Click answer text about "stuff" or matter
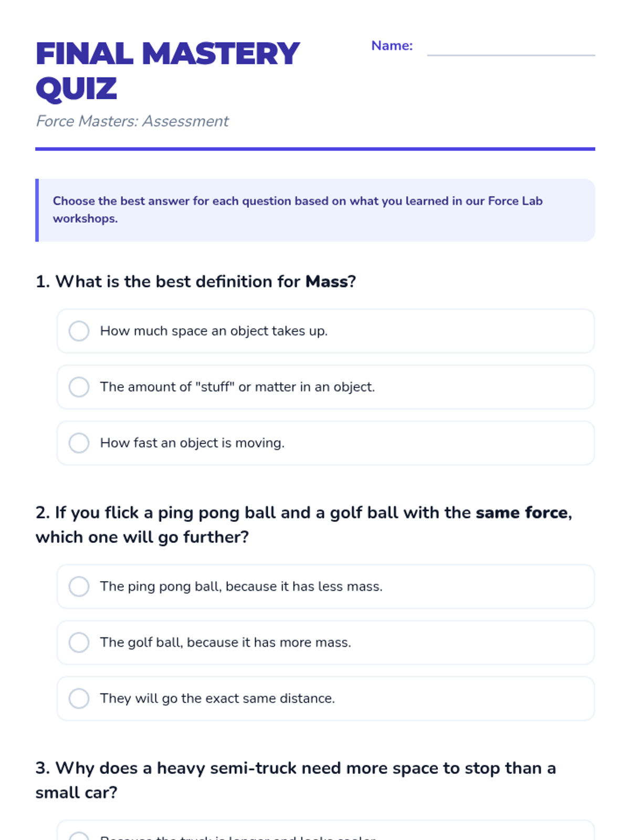The height and width of the screenshot is (840, 630). pyautogui.click(x=237, y=387)
